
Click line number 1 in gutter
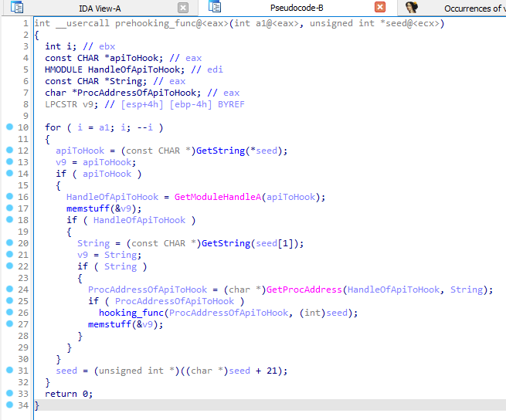tap(25, 23)
